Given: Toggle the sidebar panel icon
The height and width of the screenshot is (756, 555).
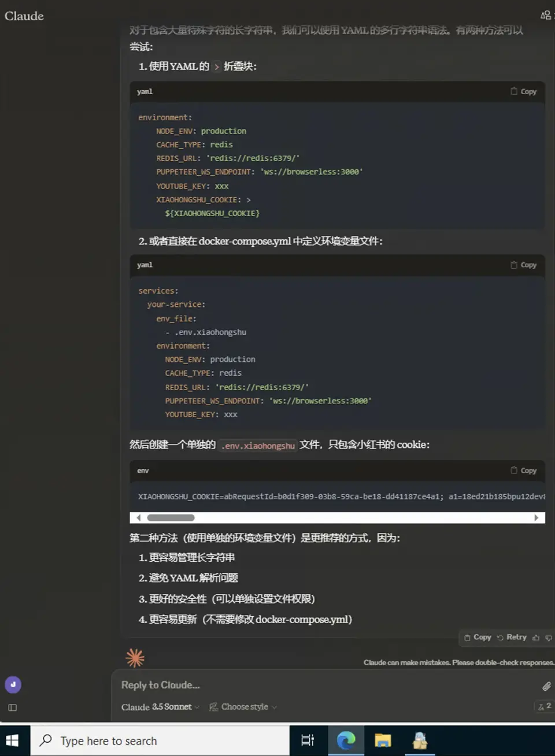Looking at the screenshot, I should click(x=13, y=707).
